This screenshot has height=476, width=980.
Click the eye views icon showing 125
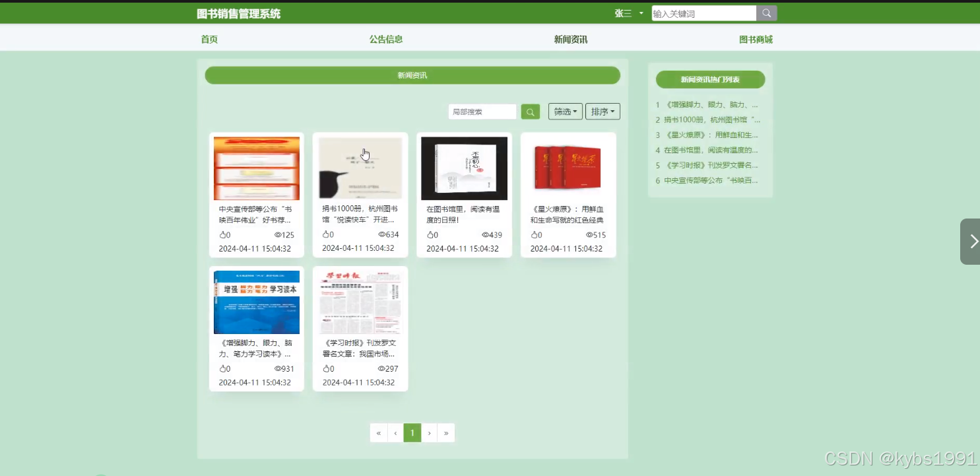(x=278, y=235)
